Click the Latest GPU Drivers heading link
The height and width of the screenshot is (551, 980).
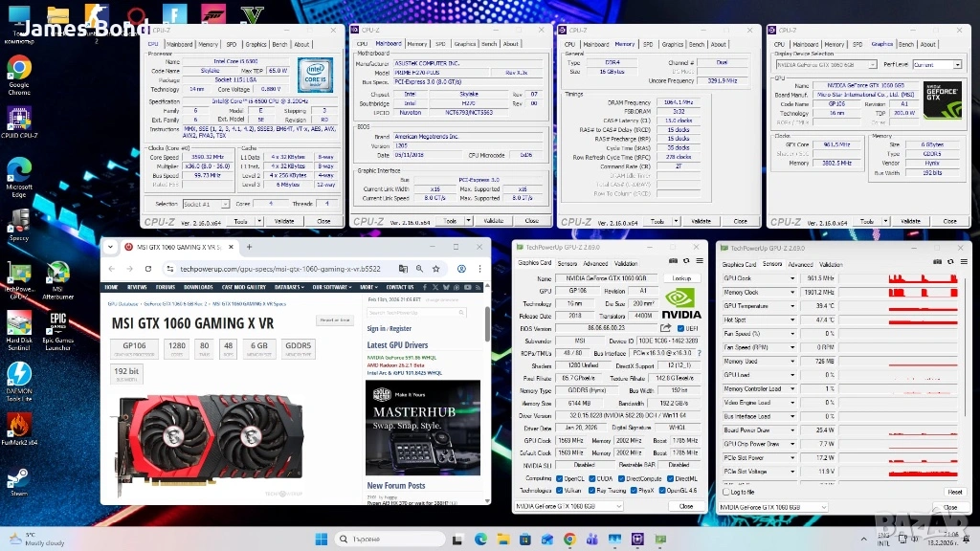397,345
